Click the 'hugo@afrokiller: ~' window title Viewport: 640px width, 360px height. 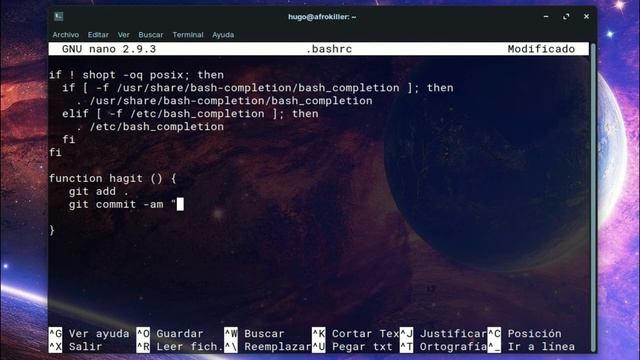pyautogui.click(x=322, y=17)
